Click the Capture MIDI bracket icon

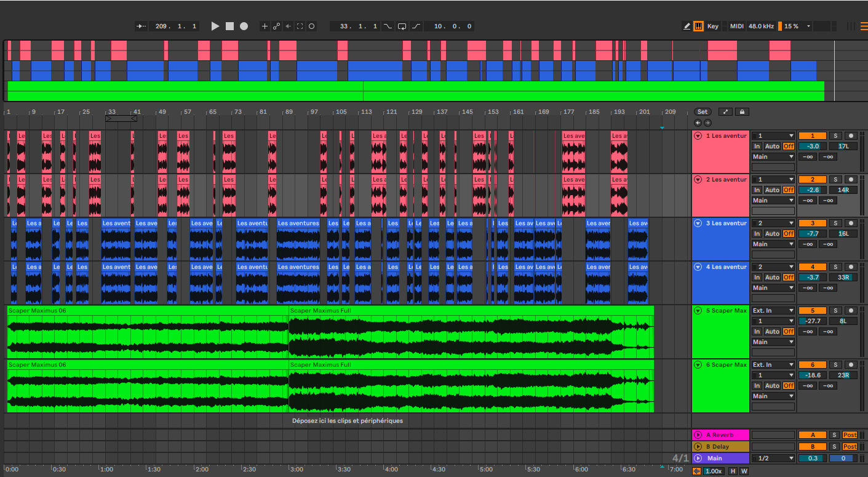pyautogui.click(x=300, y=26)
